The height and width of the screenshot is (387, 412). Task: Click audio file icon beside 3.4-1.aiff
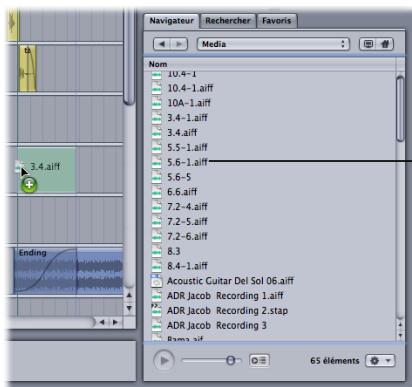(x=156, y=117)
